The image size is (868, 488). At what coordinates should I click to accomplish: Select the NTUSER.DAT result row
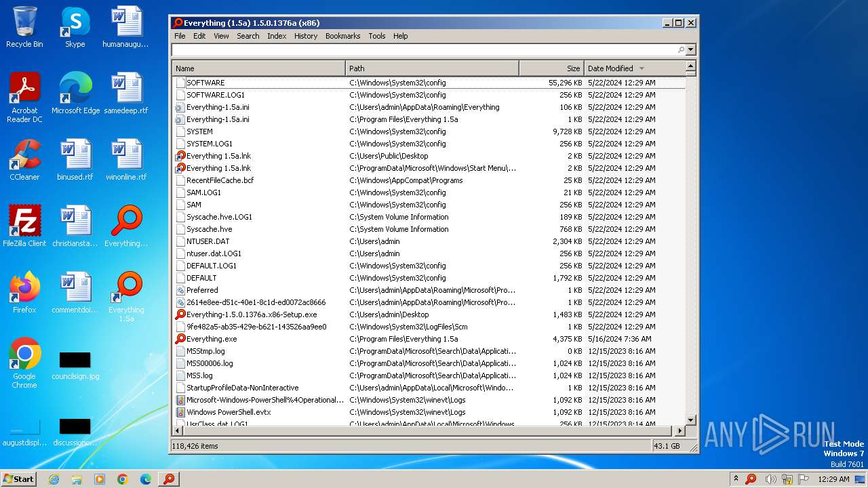tap(429, 241)
